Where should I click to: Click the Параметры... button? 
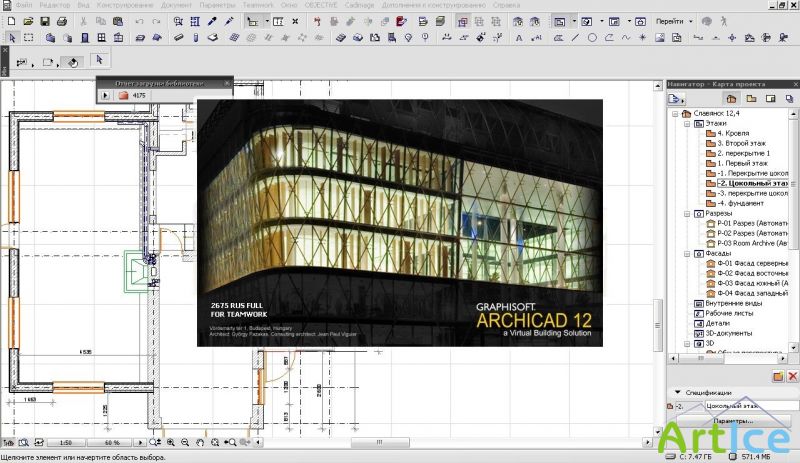click(x=733, y=421)
